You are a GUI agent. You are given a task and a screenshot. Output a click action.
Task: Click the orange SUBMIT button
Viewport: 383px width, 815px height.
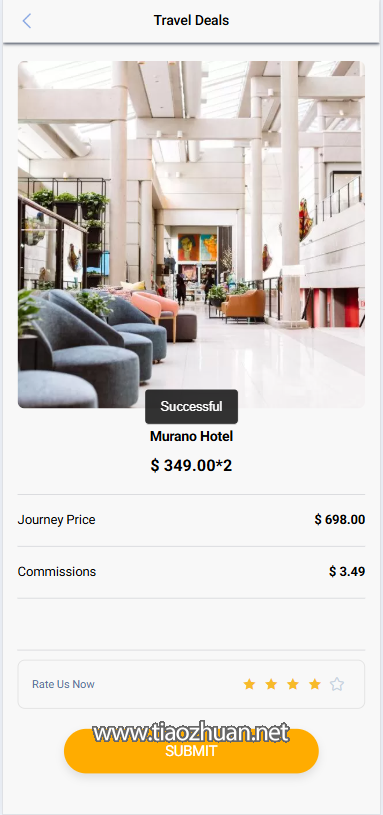click(x=191, y=751)
